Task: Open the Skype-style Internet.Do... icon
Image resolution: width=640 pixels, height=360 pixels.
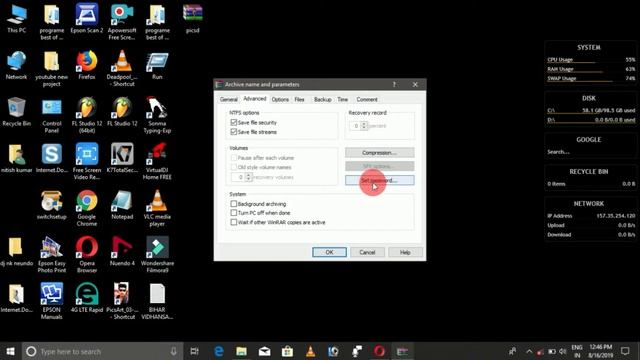Action: click(51, 158)
